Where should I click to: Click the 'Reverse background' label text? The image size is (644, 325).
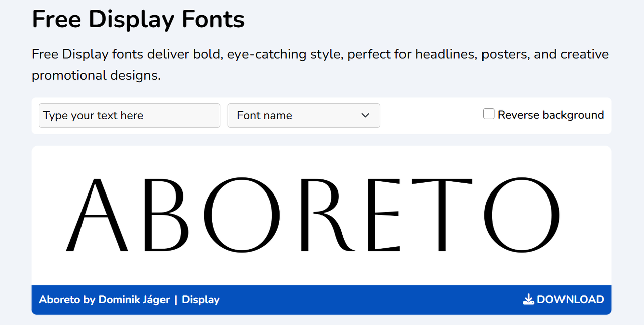(x=550, y=115)
